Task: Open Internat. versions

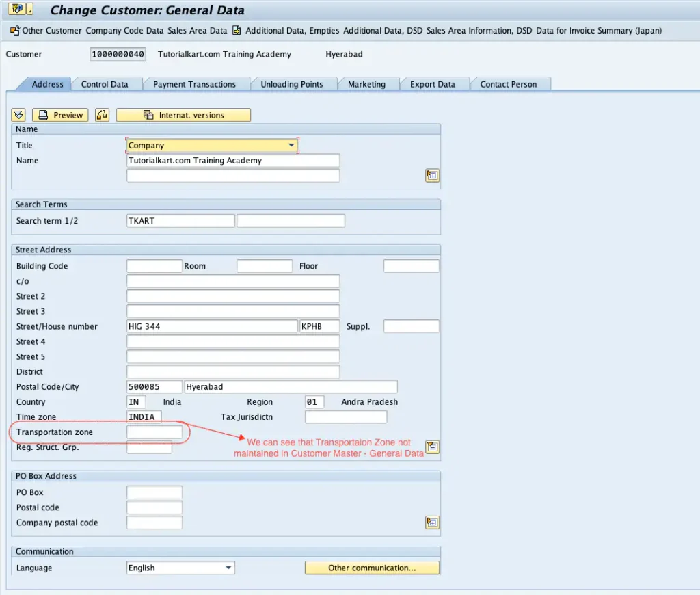Action: pyautogui.click(x=183, y=115)
